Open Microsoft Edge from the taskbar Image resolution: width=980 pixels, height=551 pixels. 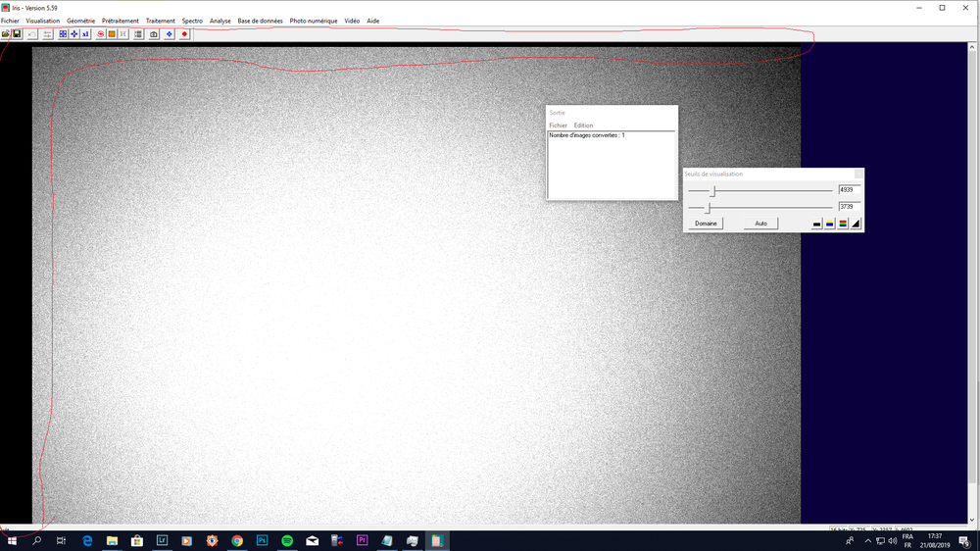87,541
